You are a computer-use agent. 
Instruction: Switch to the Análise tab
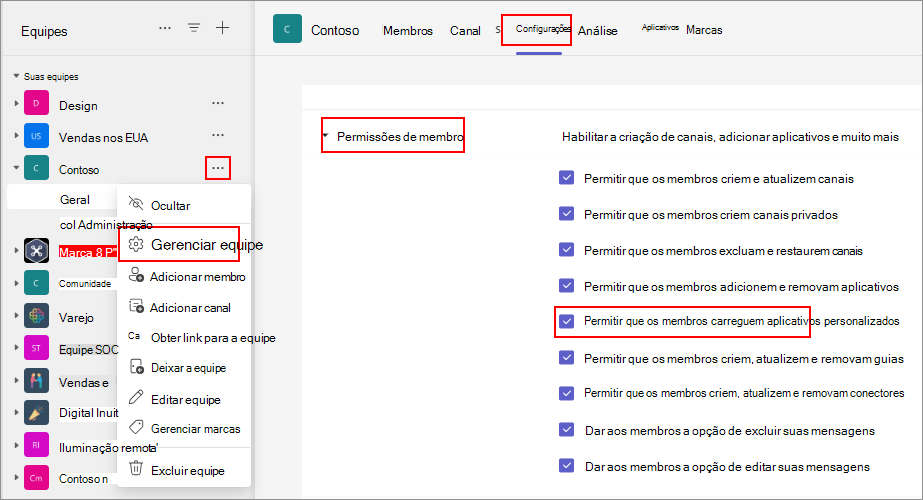click(x=598, y=31)
